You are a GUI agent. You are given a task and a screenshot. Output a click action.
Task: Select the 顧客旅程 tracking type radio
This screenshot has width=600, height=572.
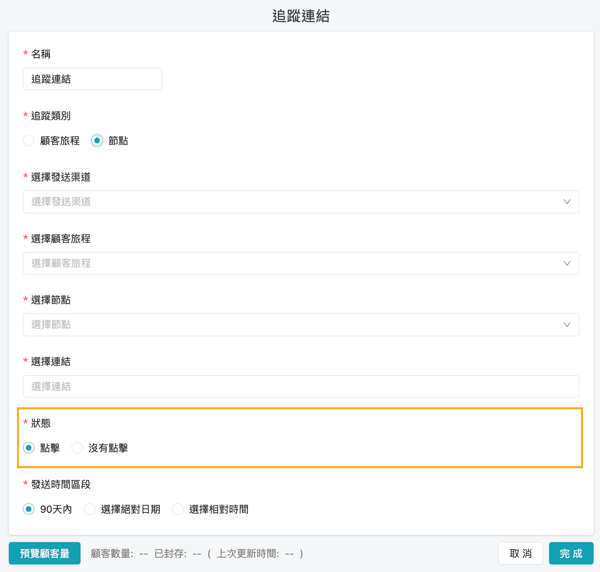(x=30, y=141)
